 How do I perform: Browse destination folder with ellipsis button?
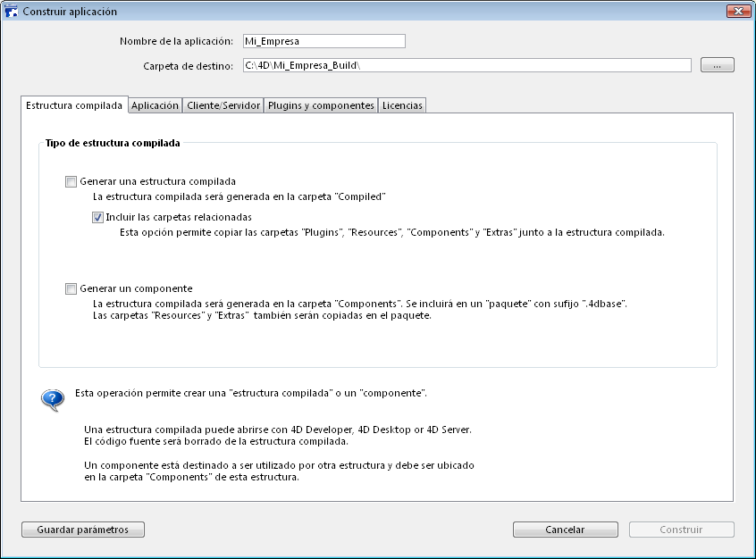pos(718,65)
